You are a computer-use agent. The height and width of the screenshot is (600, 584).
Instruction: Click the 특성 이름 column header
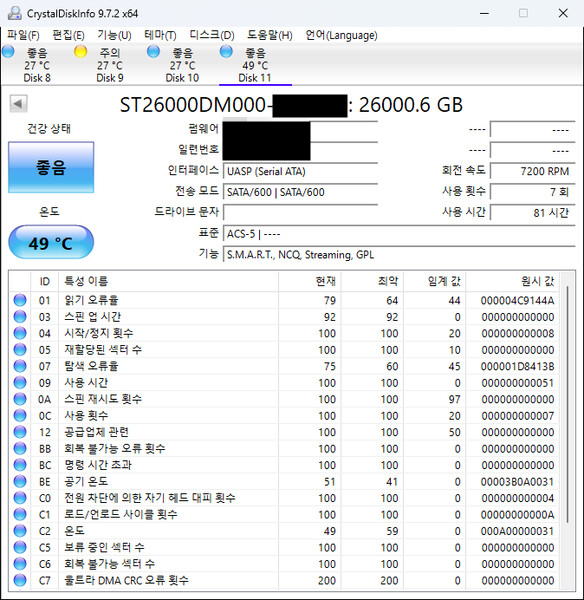tap(168, 281)
